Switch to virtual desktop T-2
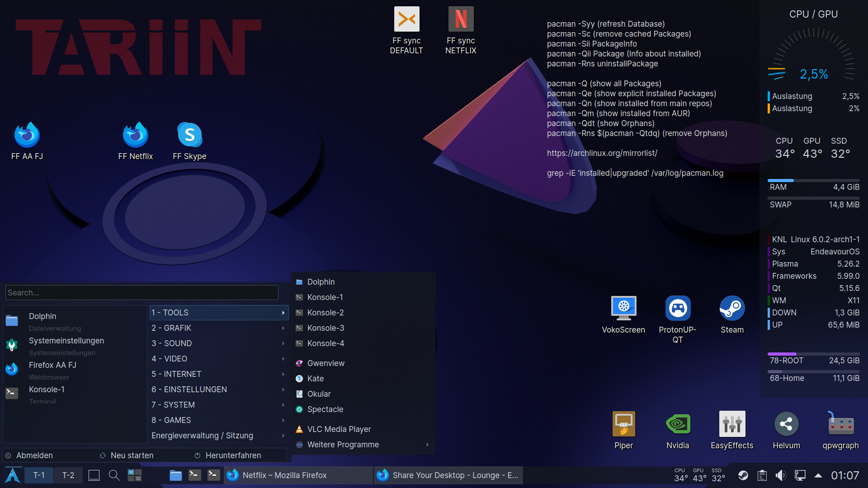868x488 pixels. [68, 475]
